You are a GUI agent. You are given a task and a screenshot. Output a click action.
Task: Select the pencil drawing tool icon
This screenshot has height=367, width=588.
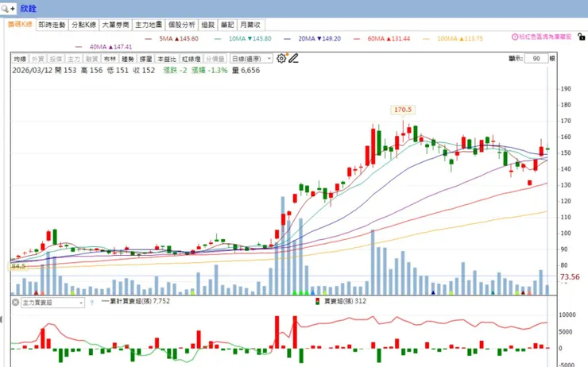tap(294, 59)
